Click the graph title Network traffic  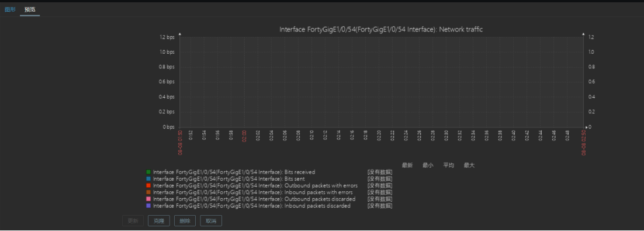point(381,29)
